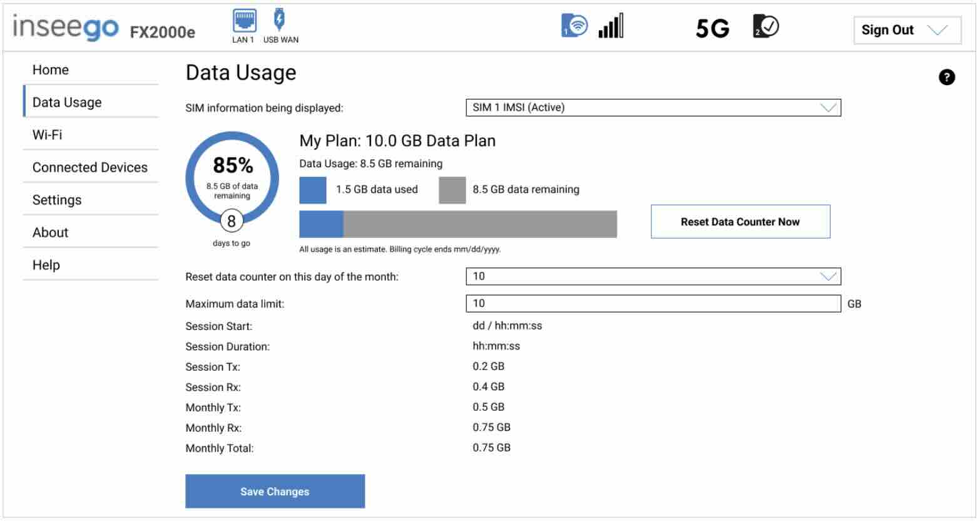980x521 pixels.
Task: Open the Settings page
Action: pyautogui.click(x=57, y=199)
